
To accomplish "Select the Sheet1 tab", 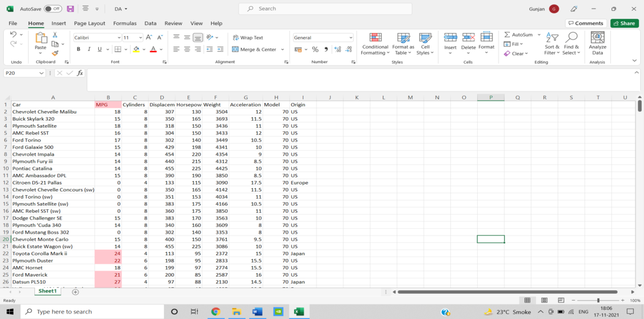I will click(47, 291).
